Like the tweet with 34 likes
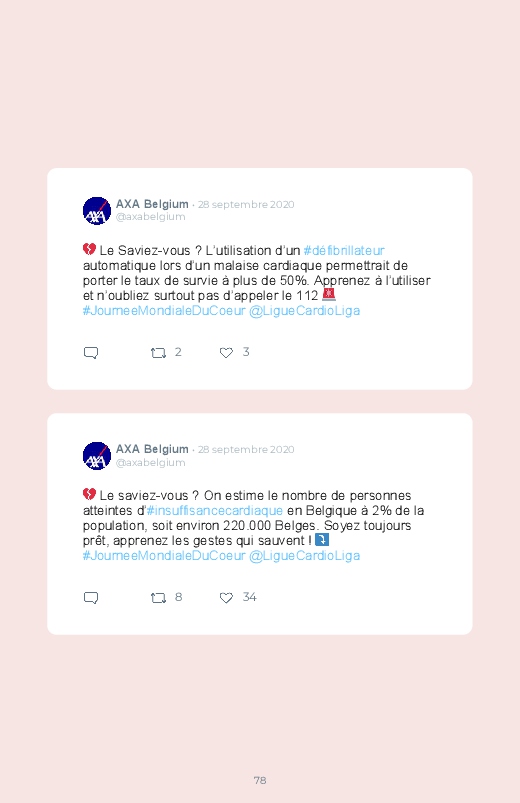This screenshot has height=803, width=520. tap(226, 598)
